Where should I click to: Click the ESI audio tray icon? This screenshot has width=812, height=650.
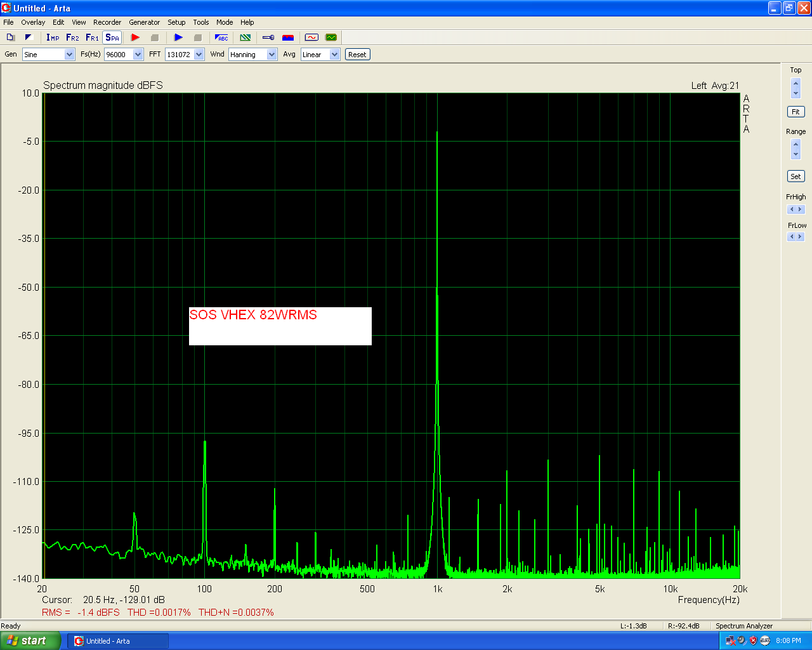pyautogui.click(x=765, y=641)
